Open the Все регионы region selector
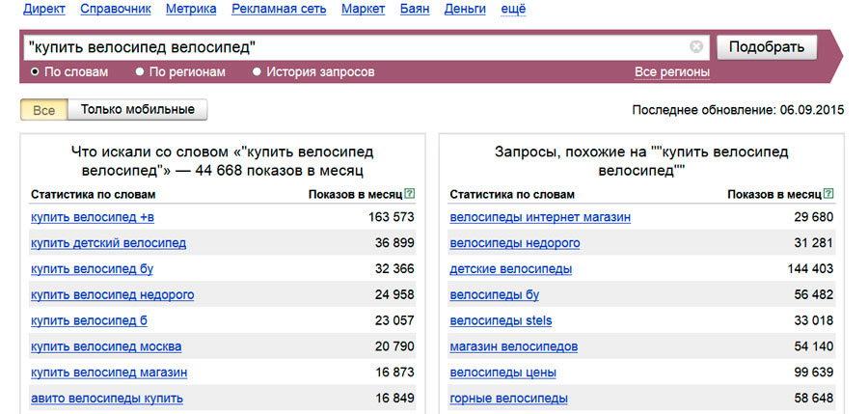 (x=672, y=72)
